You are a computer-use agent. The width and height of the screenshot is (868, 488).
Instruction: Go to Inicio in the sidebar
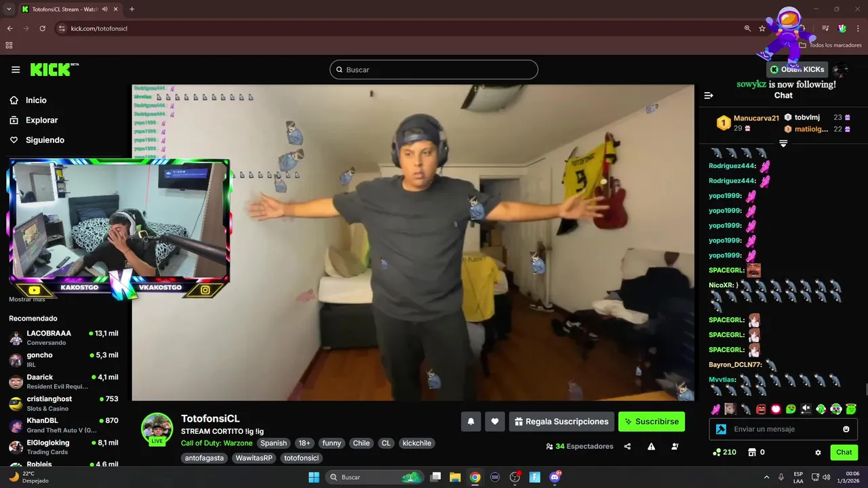[x=36, y=100]
